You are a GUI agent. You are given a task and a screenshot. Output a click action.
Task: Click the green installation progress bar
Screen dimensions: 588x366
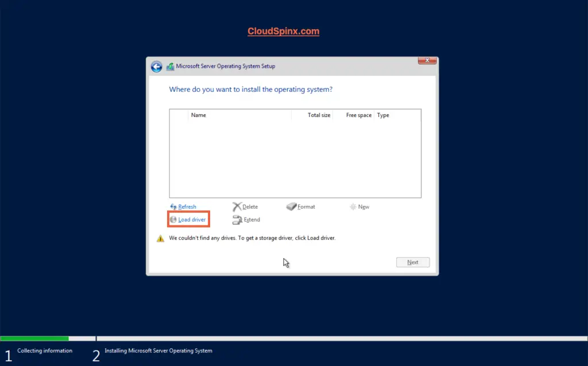(34, 338)
